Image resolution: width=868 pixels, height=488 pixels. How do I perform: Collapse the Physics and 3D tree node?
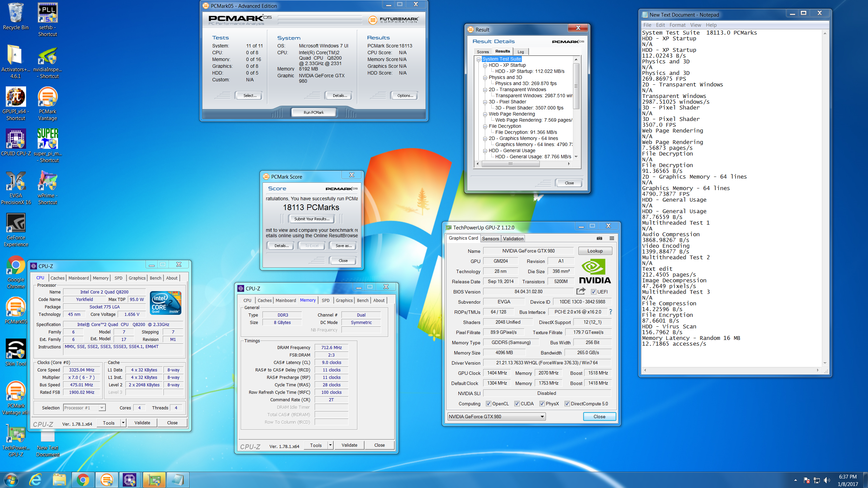click(x=485, y=77)
